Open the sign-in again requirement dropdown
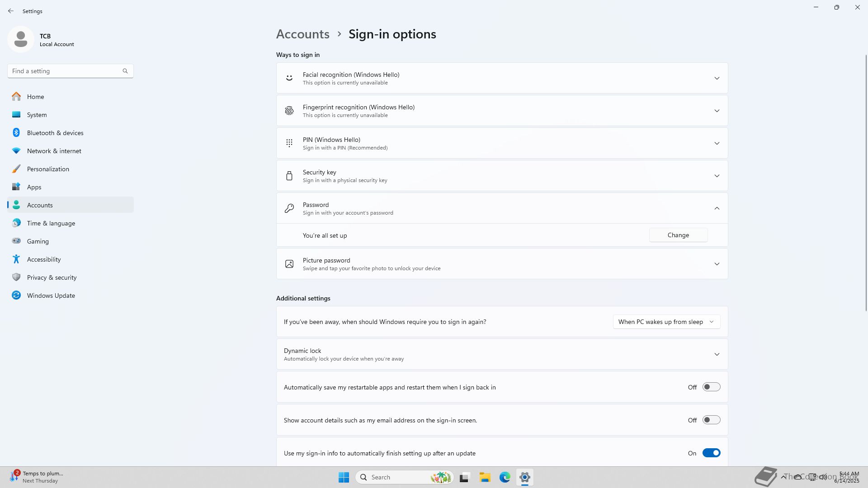 666,322
